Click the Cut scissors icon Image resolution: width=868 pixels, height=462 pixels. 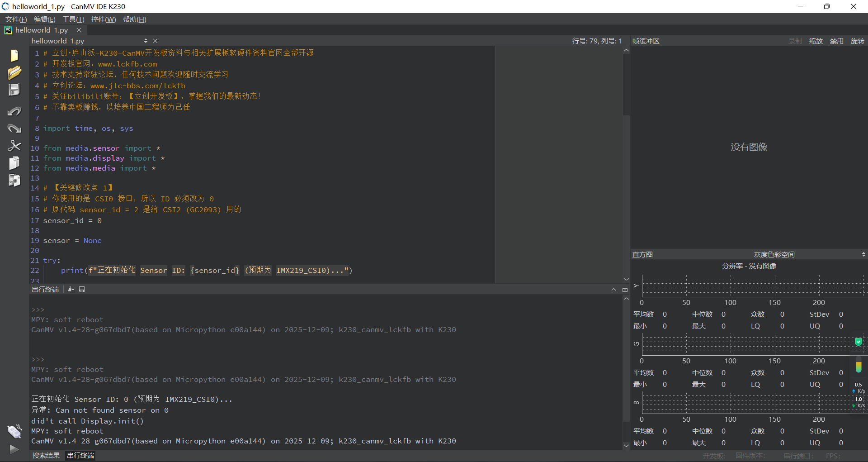[x=14, y=146]
